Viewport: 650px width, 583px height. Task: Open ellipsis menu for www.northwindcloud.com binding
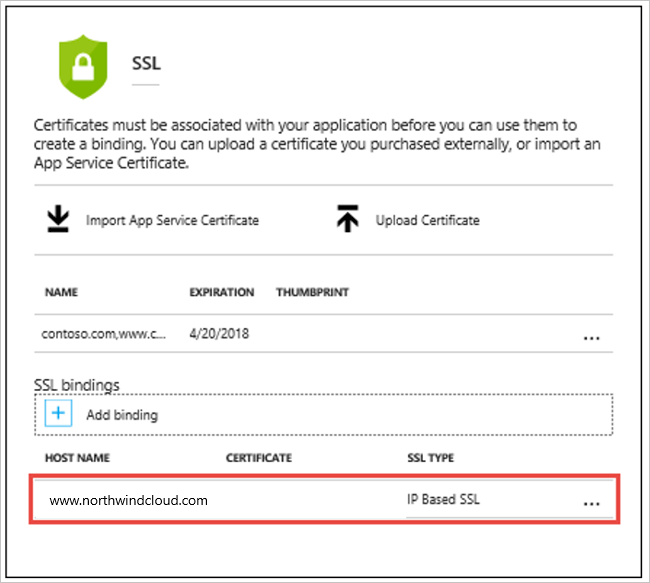(x=591, y=503)
